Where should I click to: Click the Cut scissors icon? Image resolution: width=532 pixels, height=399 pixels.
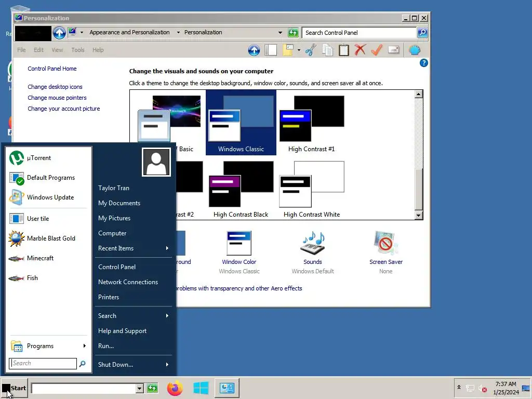pos(311,50)
